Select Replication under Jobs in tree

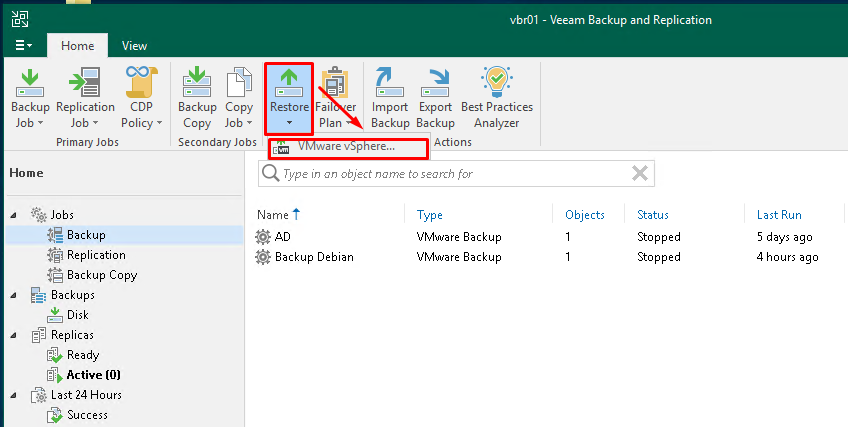coord(96,255)
